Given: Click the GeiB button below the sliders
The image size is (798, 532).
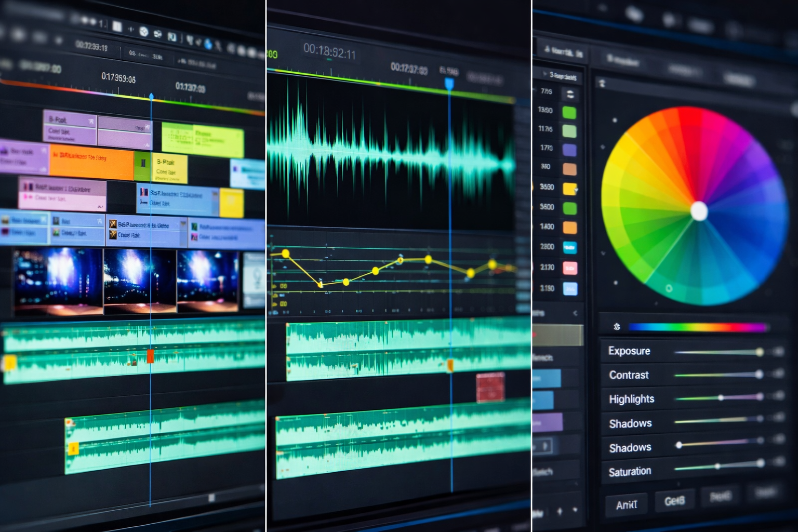Looking at the screenshot, I should [674, 501].
